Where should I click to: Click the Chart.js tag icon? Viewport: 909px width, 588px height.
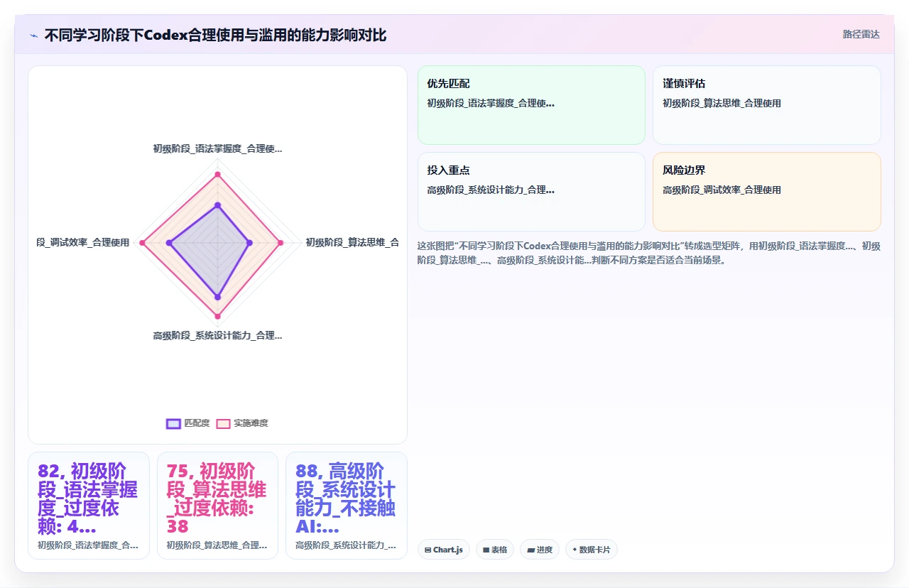[x=428, y=550]
